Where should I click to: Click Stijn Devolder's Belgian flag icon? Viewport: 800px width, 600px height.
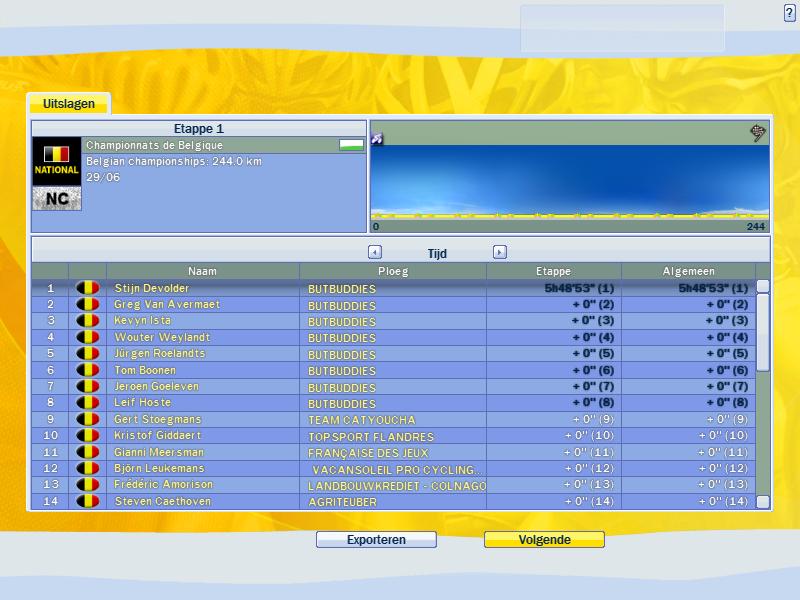pyautogui.click(x=88, y=288)
